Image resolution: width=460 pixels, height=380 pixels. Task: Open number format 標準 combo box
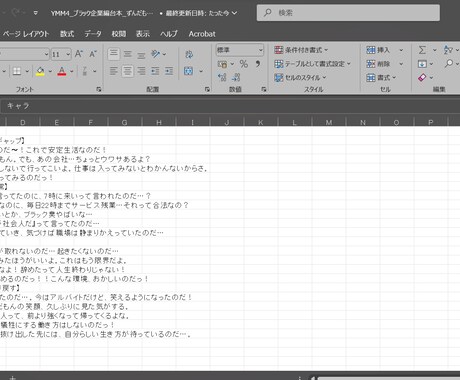(240, 50)
